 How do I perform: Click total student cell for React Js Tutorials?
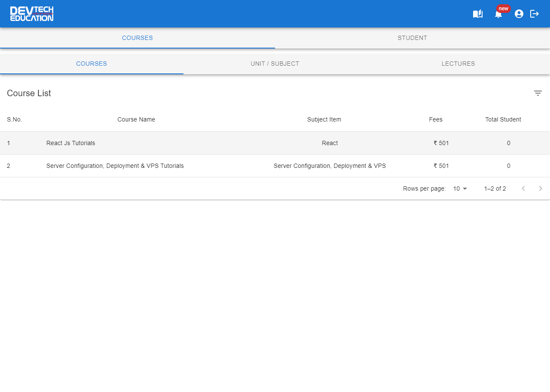tap(509, 143)
